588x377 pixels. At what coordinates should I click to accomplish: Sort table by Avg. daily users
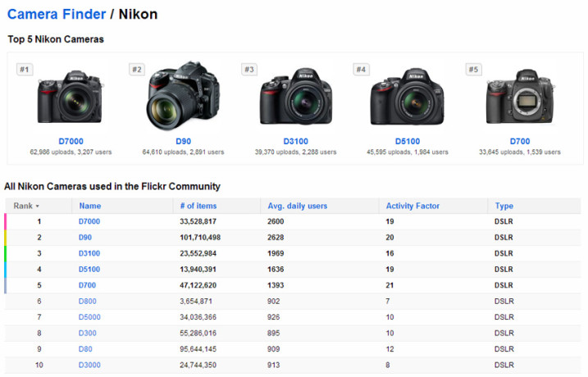pos(298,206)
